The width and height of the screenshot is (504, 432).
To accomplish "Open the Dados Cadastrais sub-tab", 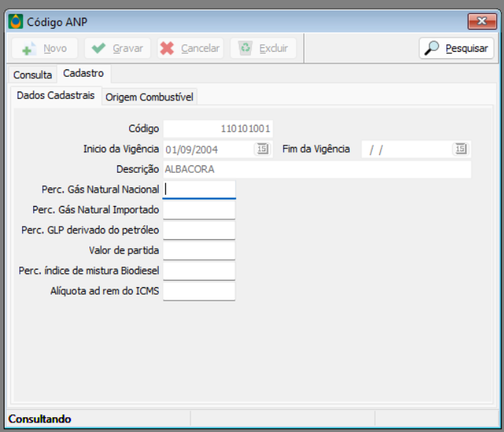I will coord(56,95).
